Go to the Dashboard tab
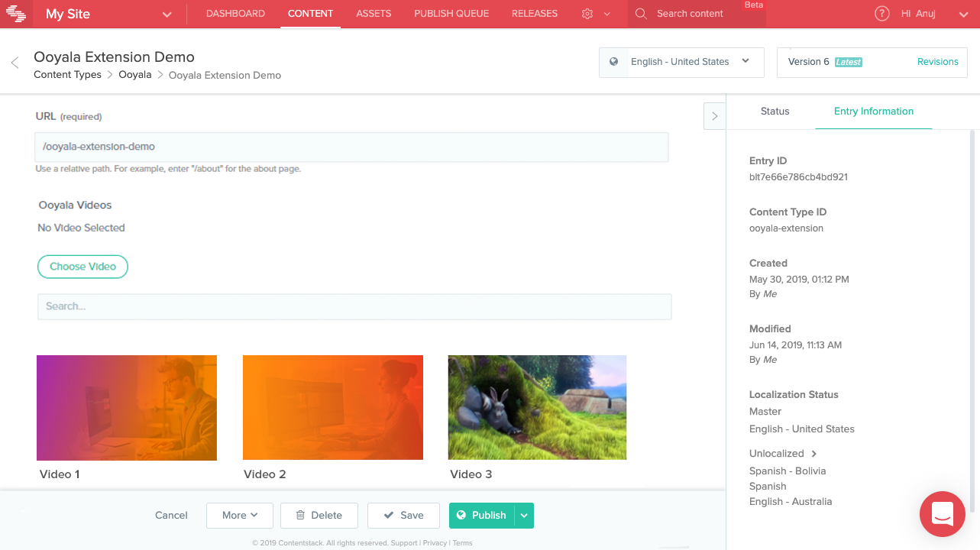Image resolution: width=980 pixels, height=550 pixels. (235, 14)
